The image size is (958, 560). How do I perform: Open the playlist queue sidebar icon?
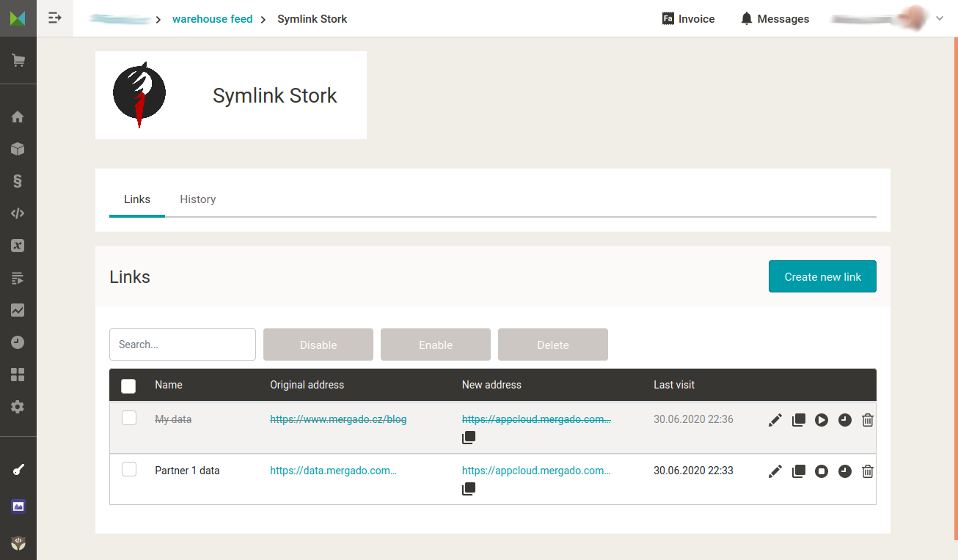click(18, 278)
